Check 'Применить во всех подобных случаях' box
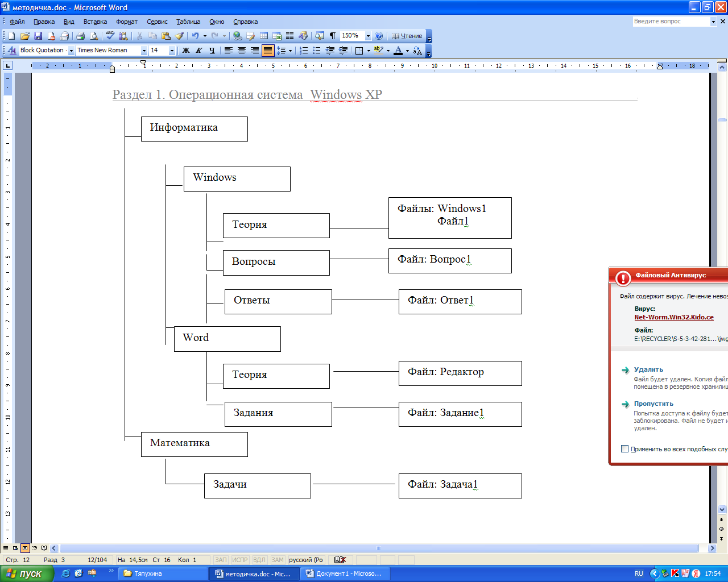 pos(624,449)
